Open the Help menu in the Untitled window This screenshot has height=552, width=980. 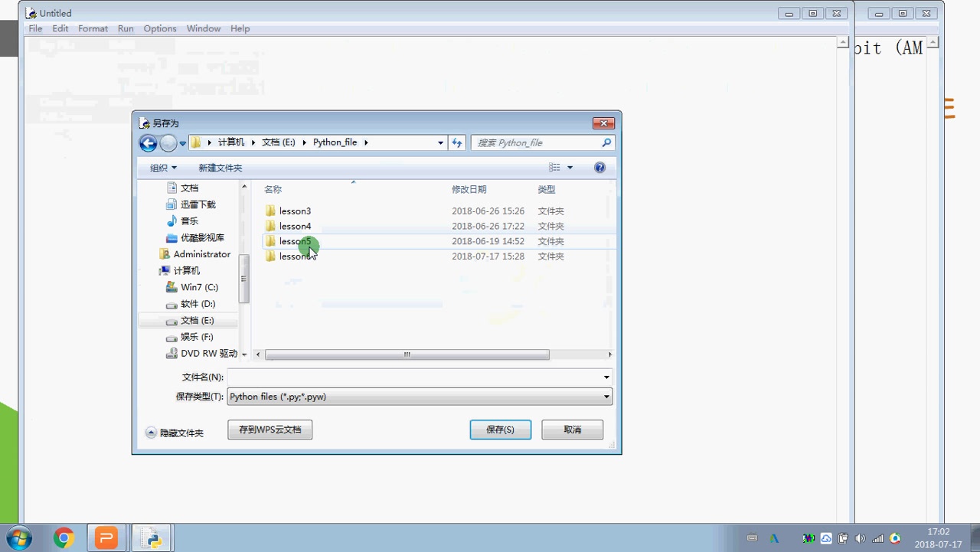(x=240, y=28)
